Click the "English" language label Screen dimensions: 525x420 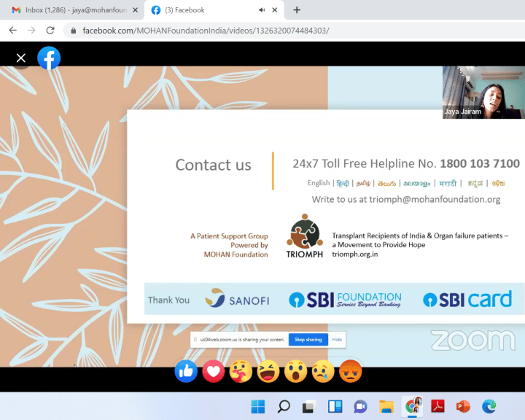point(319,183)
